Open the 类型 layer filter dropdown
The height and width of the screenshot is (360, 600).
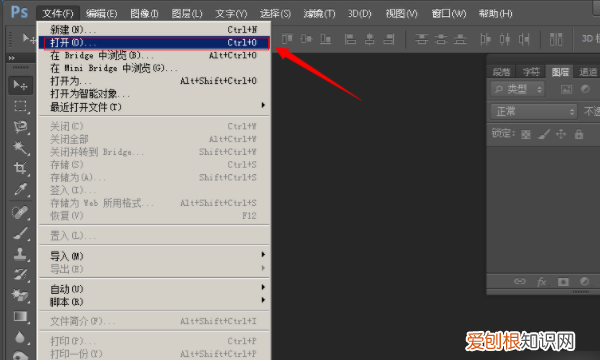(x=517, y=90)
